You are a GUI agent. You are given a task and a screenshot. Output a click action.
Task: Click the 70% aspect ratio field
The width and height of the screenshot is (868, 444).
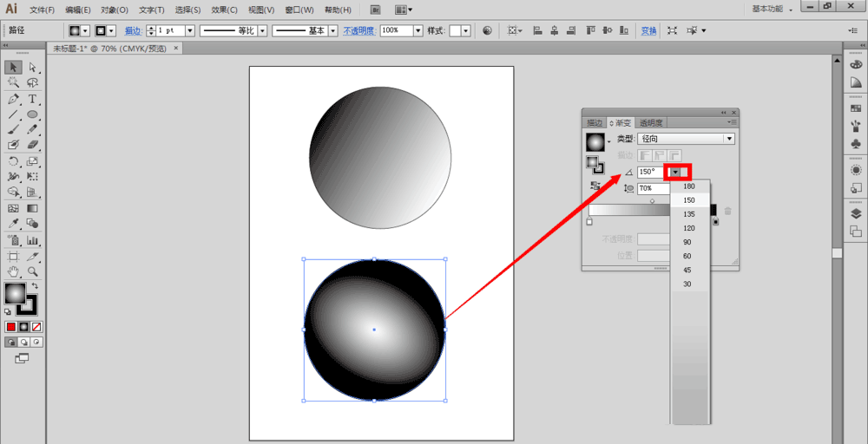654,188
